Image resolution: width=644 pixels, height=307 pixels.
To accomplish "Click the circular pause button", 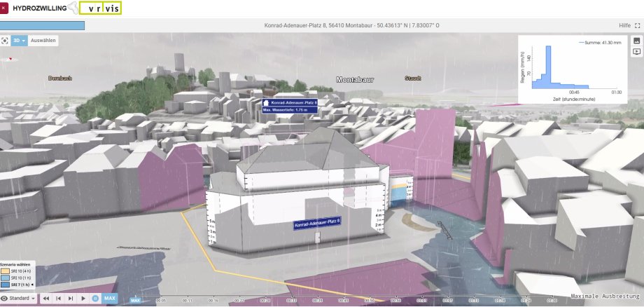I will point(95,299).
